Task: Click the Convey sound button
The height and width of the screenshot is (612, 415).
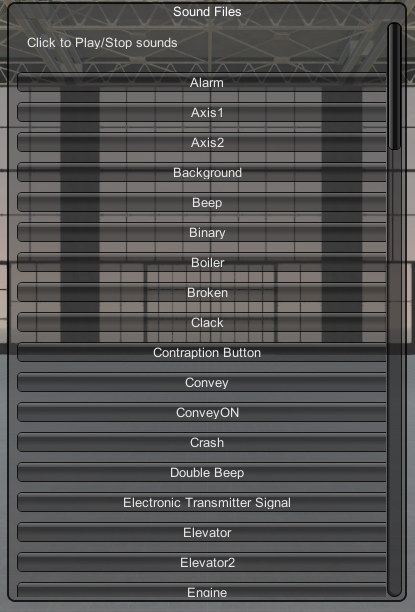Action: [x=201, y=383]
